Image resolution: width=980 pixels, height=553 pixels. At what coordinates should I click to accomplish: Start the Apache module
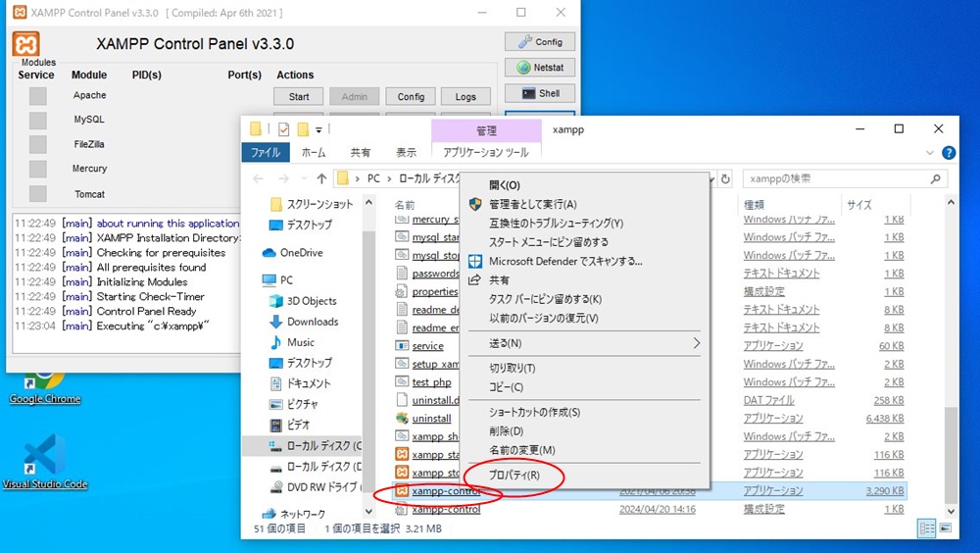299,96
